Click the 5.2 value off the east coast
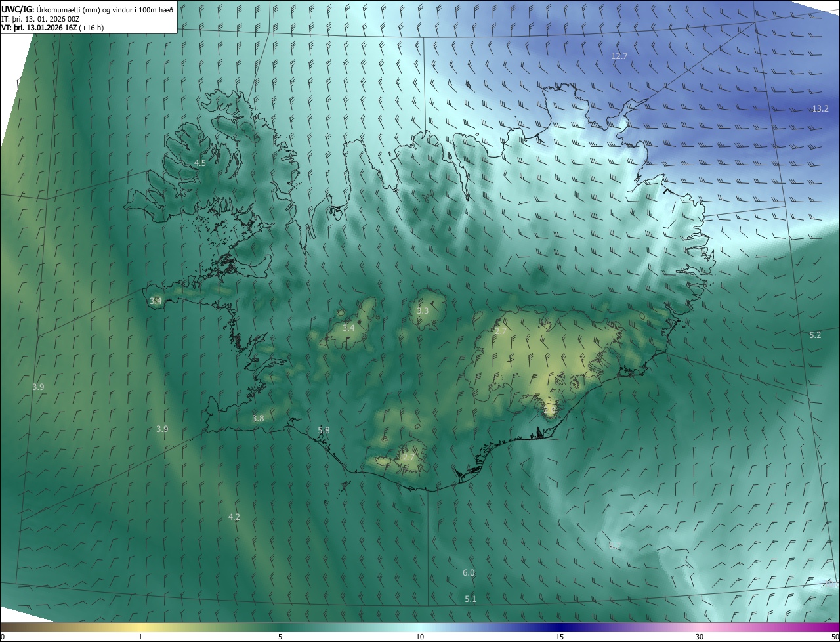 pos(815,335)
